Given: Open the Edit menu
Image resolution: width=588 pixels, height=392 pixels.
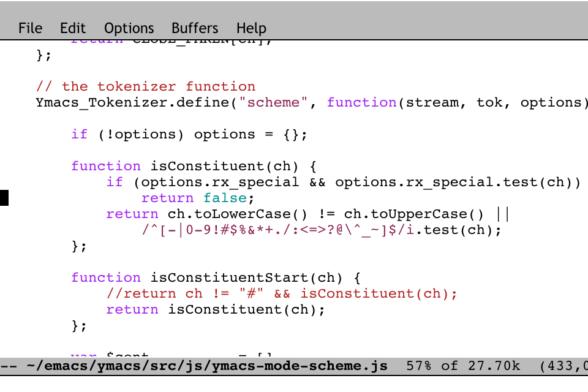Looking at the screenshot, I should pos(73,28).
